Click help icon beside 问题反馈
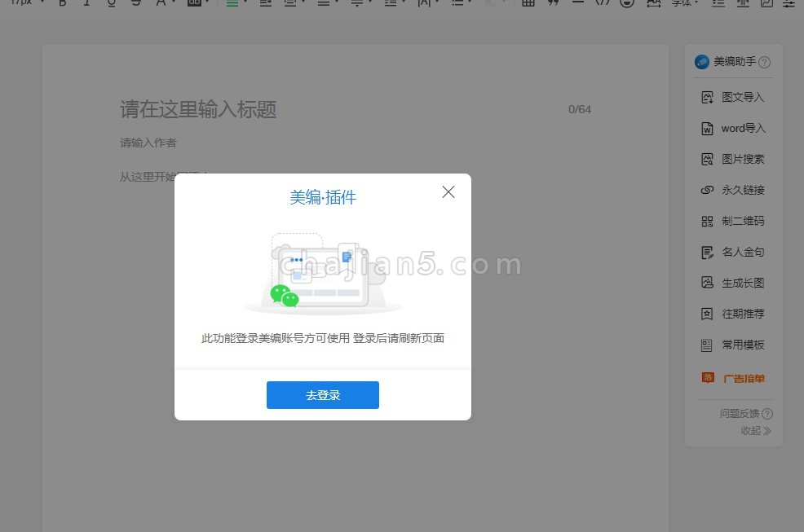Screen dimensions: 804x532 pyautogui.click(x=767, y=414)
